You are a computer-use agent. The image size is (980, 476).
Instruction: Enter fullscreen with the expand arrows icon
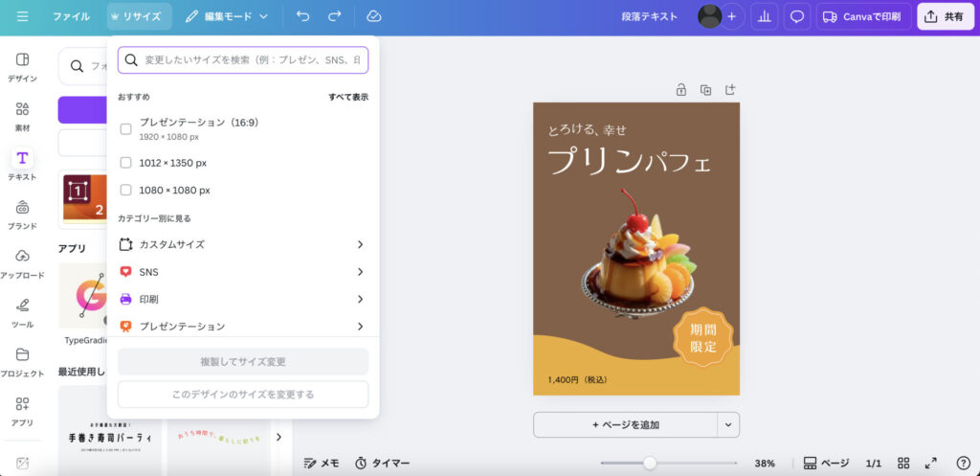click(930, 463)
